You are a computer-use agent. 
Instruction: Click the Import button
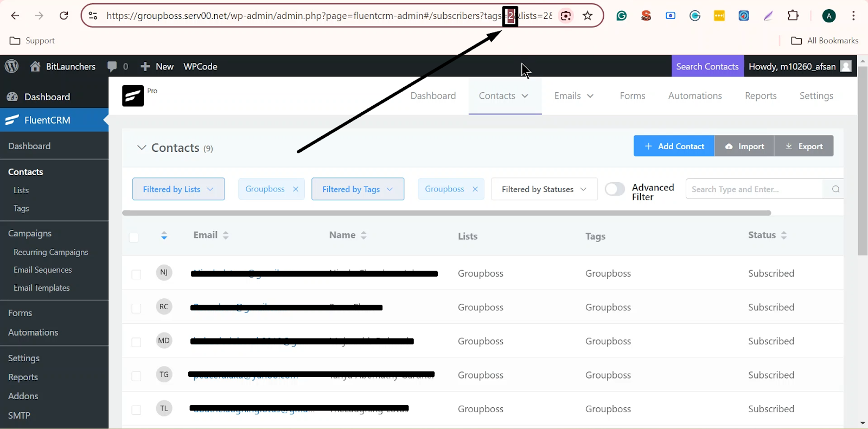(x=744, y=146)
